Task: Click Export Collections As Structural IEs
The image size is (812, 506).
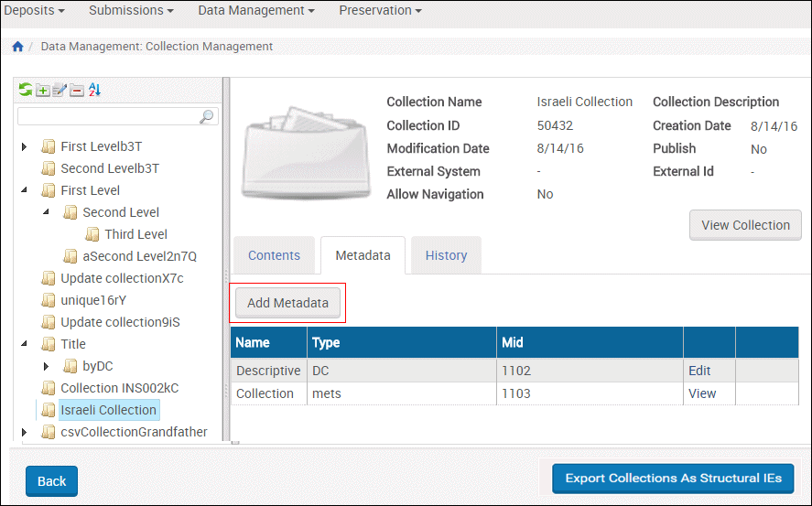Action: (x=673, y=479)
